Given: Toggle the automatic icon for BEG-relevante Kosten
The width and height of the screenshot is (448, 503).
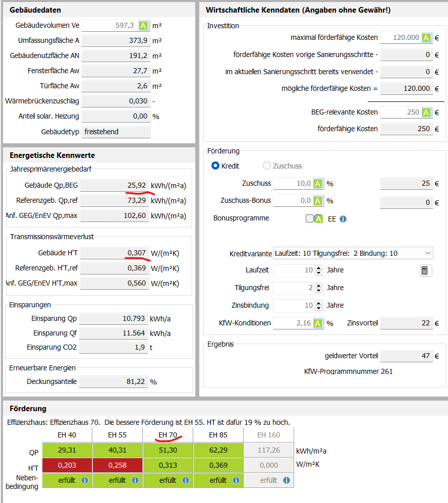Looking at the screenshot, I should coord(426,113).
